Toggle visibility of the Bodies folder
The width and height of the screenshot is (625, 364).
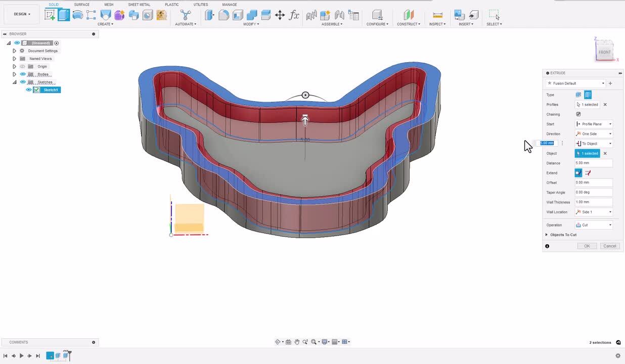22,74
